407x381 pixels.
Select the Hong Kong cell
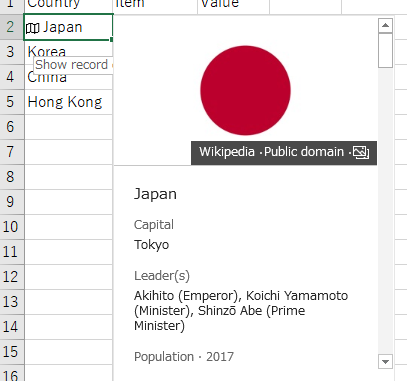pos(68,102)
